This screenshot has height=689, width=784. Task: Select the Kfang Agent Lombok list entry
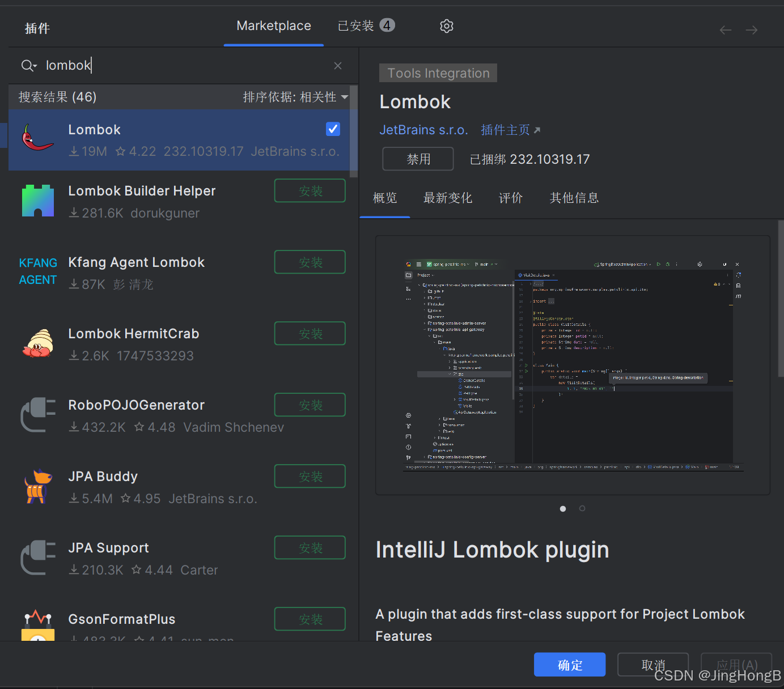[x=179, y=273]
